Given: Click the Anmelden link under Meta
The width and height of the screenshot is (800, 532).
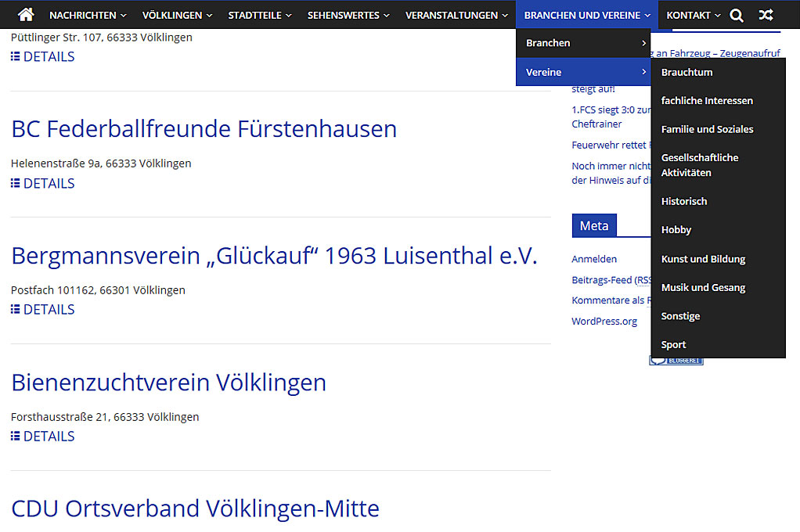Looking at the screenshot, I should tap(594, 259).
